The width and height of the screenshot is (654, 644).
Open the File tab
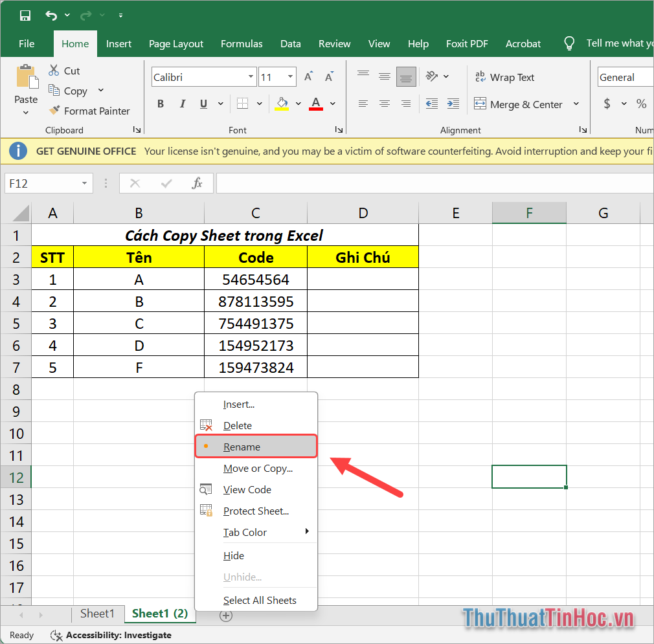[27, 44]
